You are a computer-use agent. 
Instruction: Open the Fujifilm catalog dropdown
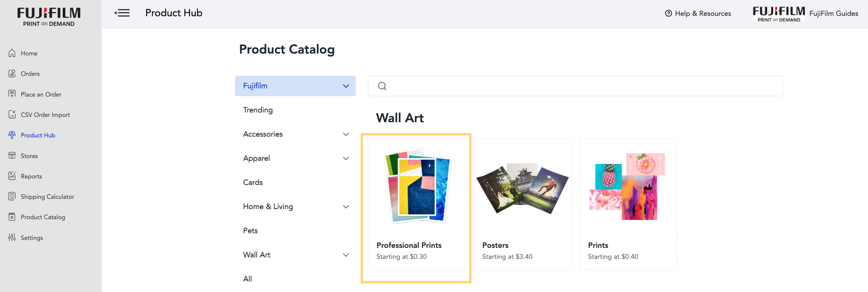[295, 86]
